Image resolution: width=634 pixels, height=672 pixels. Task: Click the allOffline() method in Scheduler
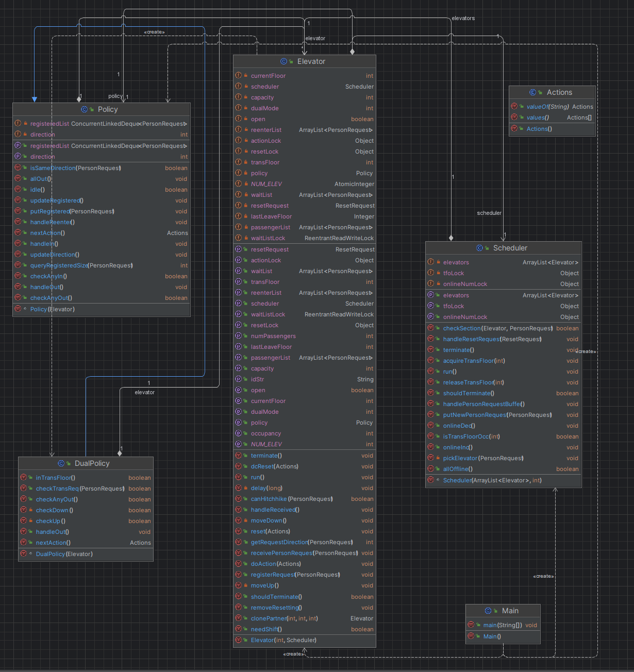[504, 469]
